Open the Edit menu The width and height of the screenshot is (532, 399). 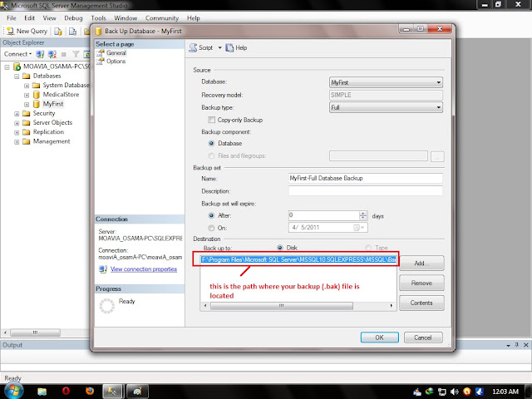(29, 18)
